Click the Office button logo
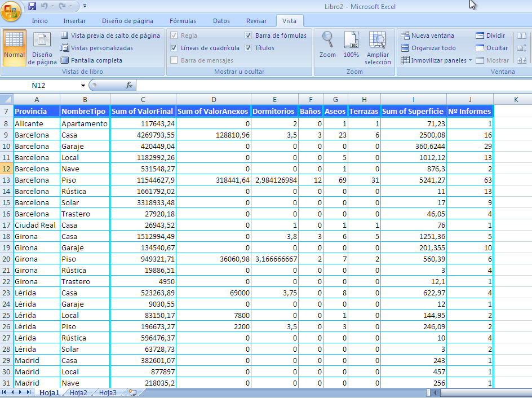 (11, 11)
